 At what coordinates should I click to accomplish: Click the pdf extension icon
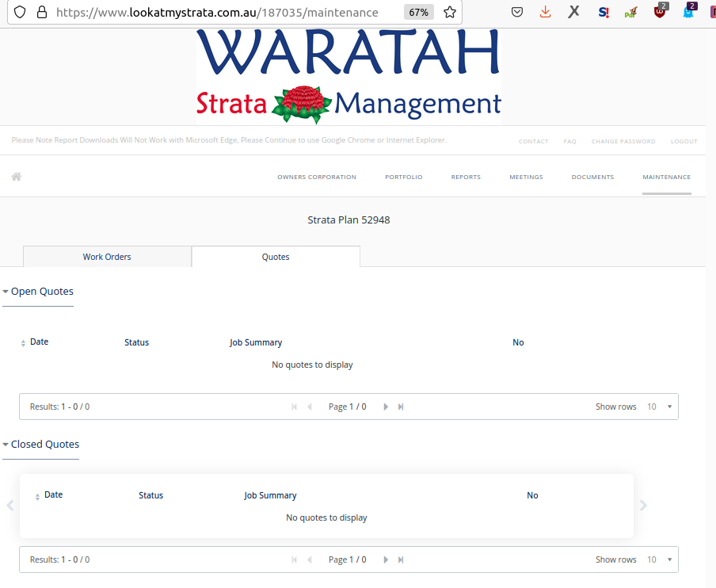[631, 13]
